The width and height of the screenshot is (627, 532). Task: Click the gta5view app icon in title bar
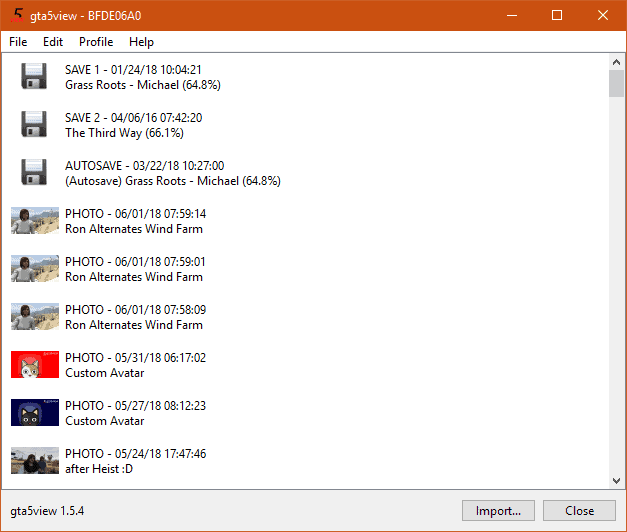17,15
